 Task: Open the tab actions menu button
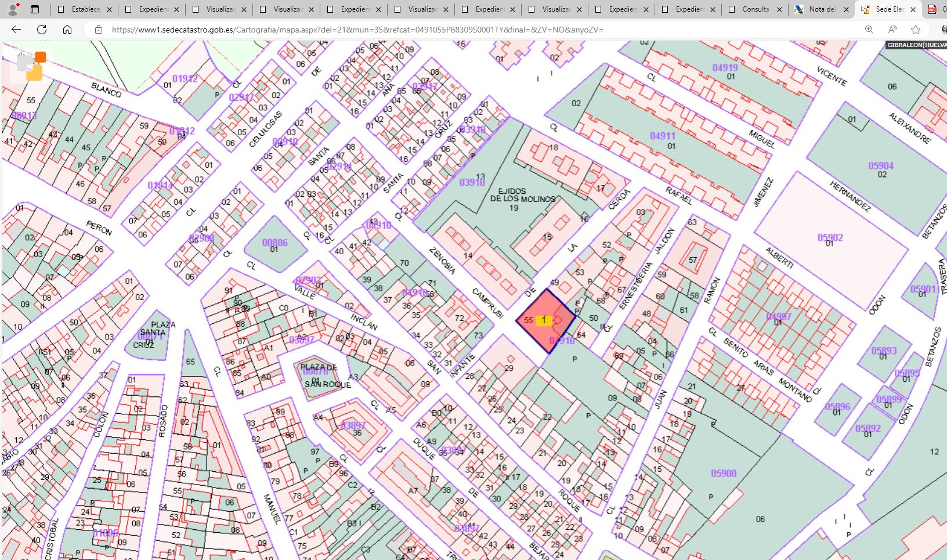tap(35, 9)
